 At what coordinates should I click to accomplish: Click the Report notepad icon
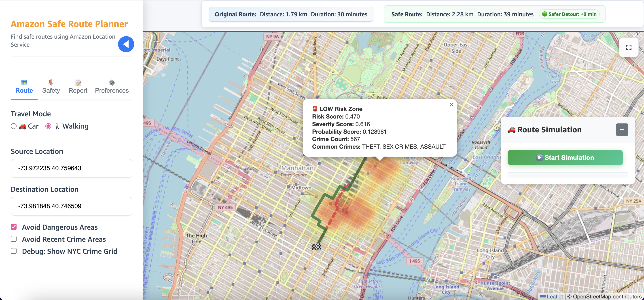click(78, 83)
